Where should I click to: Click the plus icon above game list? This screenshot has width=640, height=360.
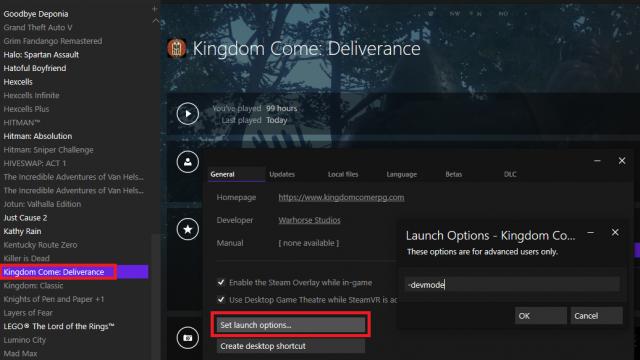155,8
